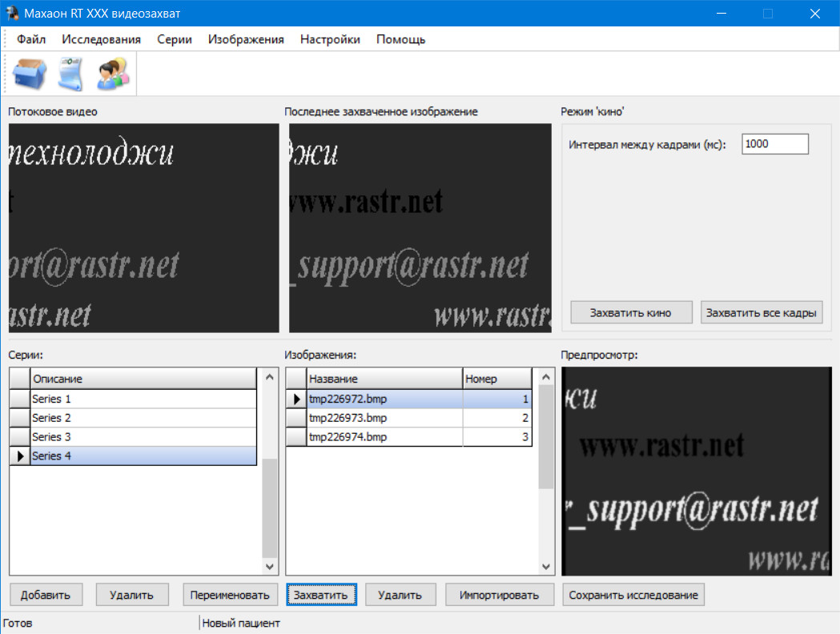The image size is (840, 634).
Task: Click the document scroll toolbar icon
Action: [x=71, y=74]
